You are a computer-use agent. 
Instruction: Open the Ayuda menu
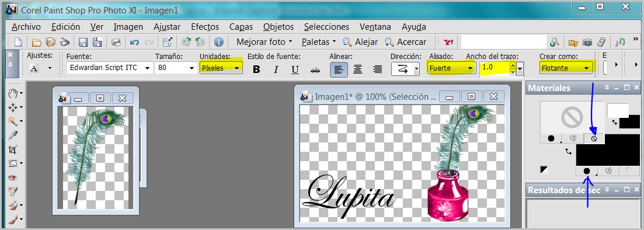point(413,27)
